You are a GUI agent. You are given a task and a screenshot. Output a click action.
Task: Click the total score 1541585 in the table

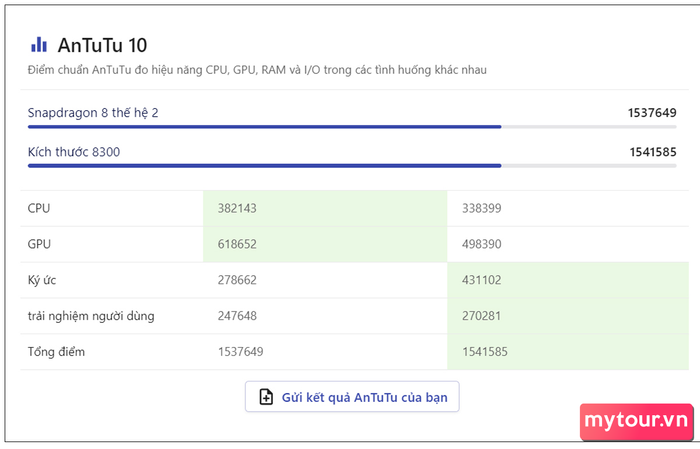[x=485, y=352]
